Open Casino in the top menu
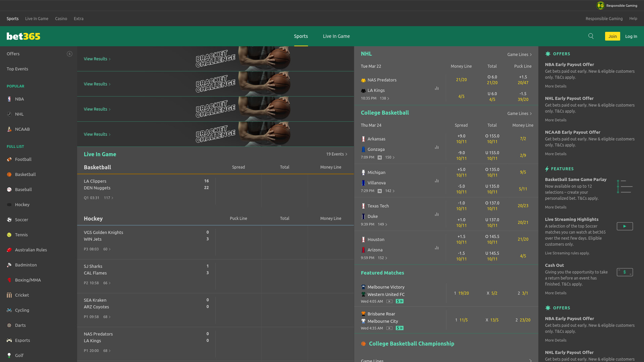 point(61,18)
